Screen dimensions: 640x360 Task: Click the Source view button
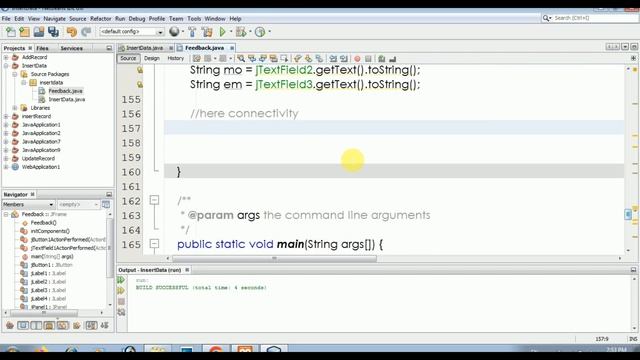coord(128,58)
